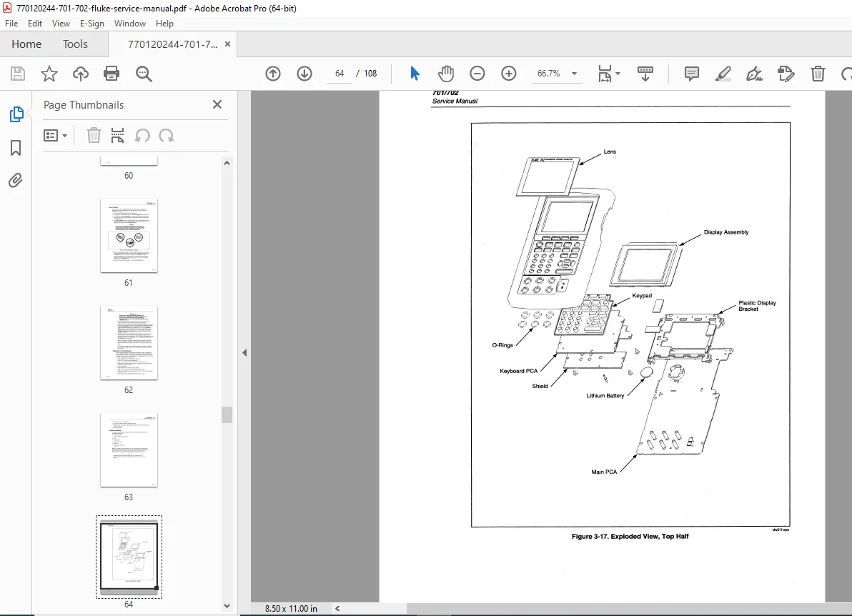The width and height of the screenshot is (852, 616).
Task: Select page 64 thumbnail
Action: (129, 557)
